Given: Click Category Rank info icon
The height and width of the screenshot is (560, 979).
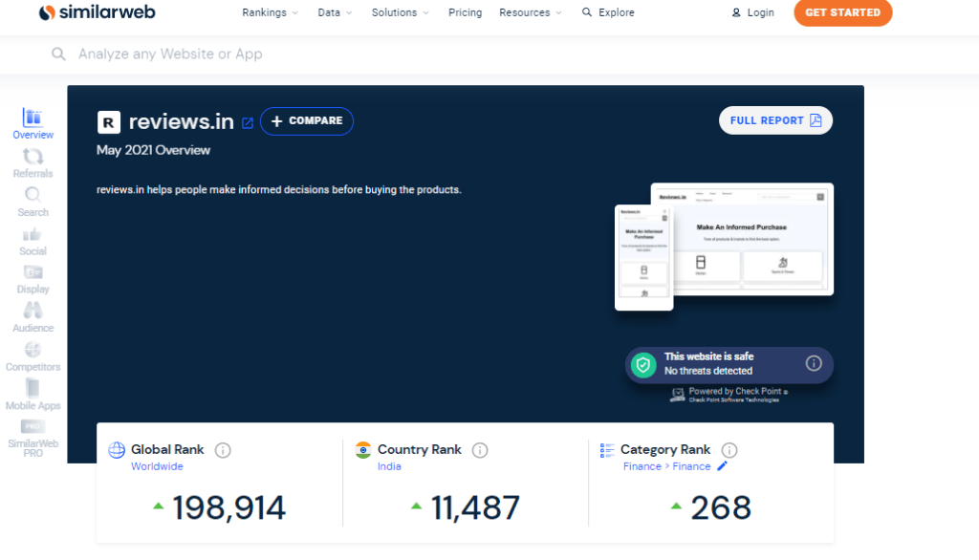Looking at the screenshot, I should point(729,450).
